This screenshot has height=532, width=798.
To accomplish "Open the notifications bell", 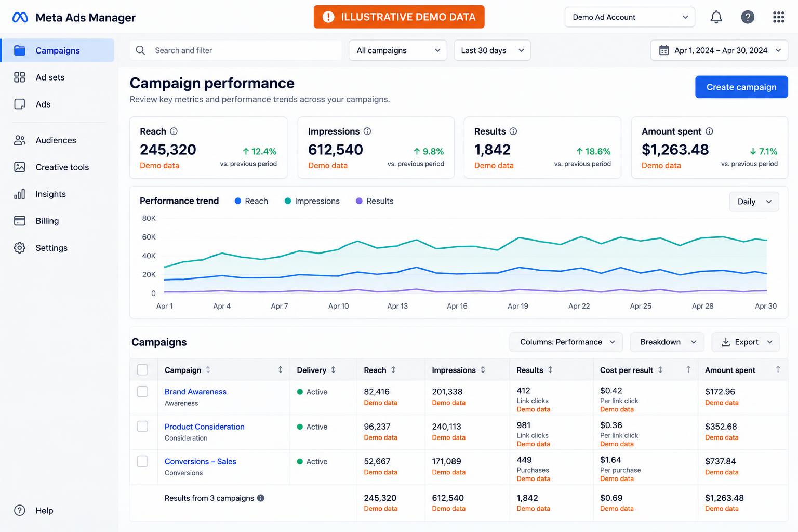I will point(716,17).
